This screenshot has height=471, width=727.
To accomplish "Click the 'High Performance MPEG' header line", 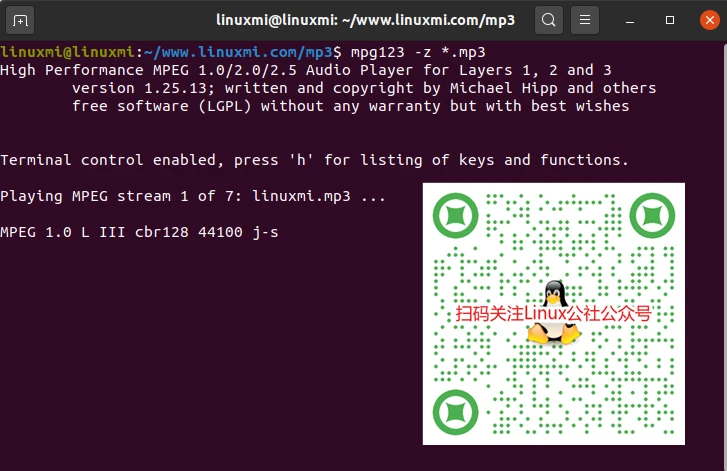I will pyautogui.click(x=306, y=70).
